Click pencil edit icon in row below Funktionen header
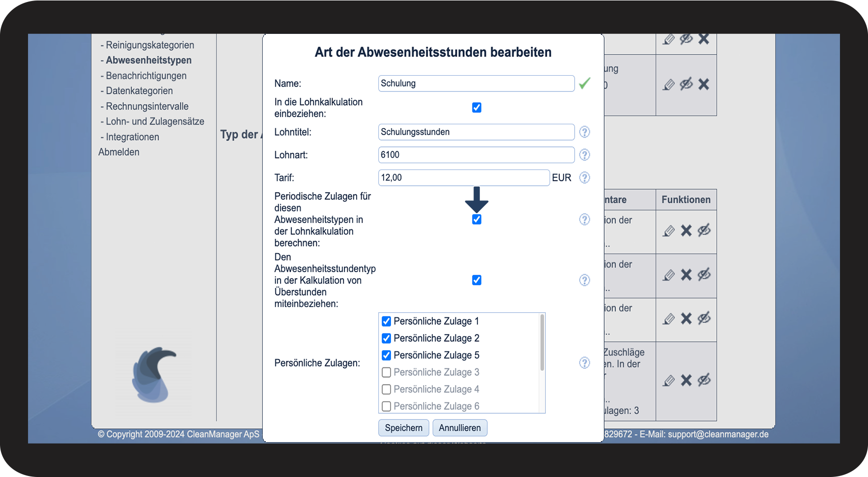 click(x=669, y=231)
